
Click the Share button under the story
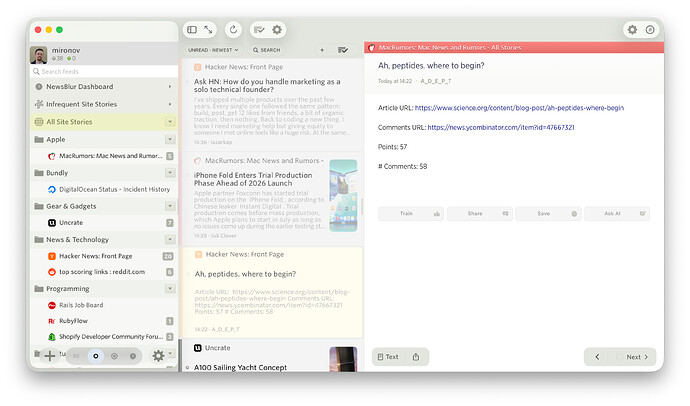[x=479, y=214]
